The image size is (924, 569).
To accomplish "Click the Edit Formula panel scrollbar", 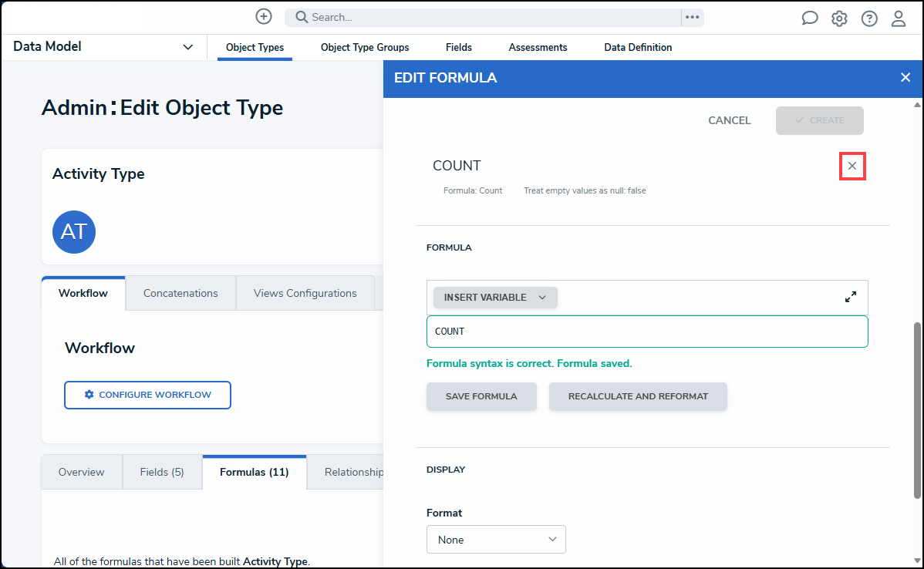I will pyautogui.click(x=916, y=409).
